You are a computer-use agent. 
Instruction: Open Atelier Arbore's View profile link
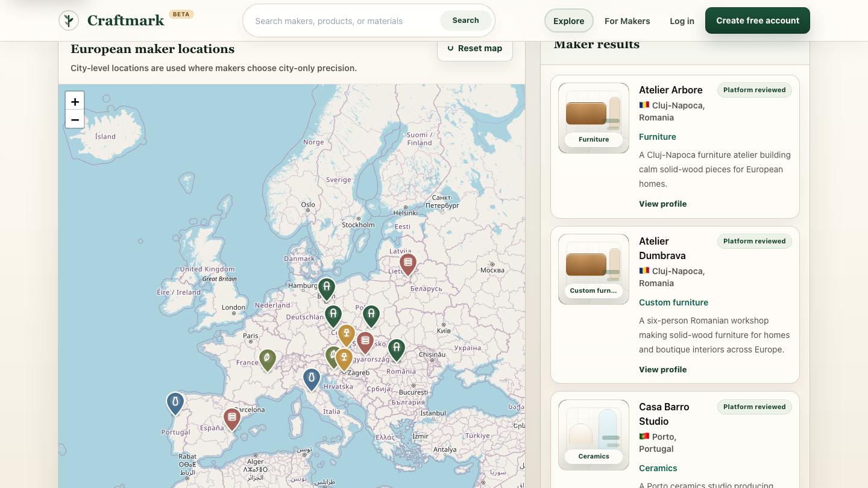(663, 204)
